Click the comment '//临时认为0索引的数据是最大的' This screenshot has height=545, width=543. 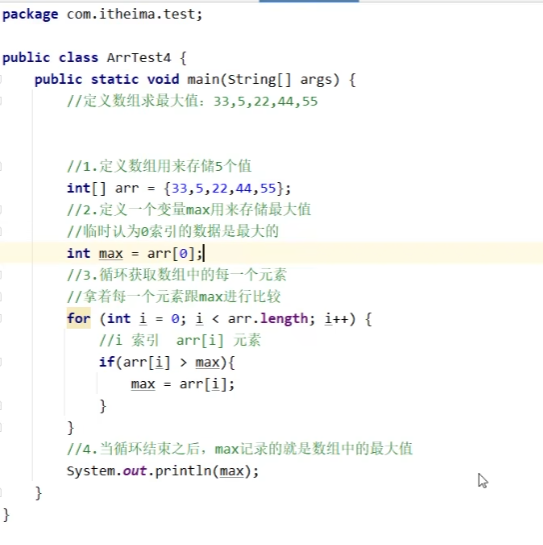coord(173,231)
